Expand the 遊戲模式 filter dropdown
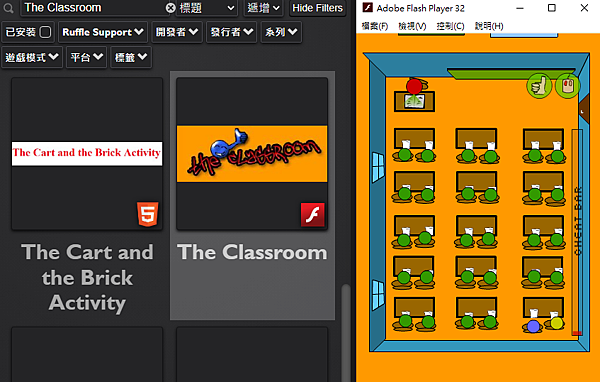The image size is (600, 382). (x=32, y=57)
